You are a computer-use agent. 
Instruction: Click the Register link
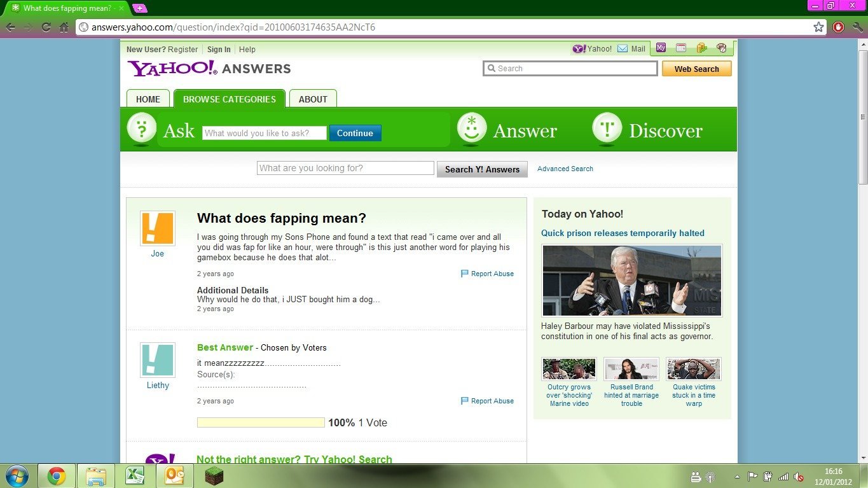tap(183, 49)
